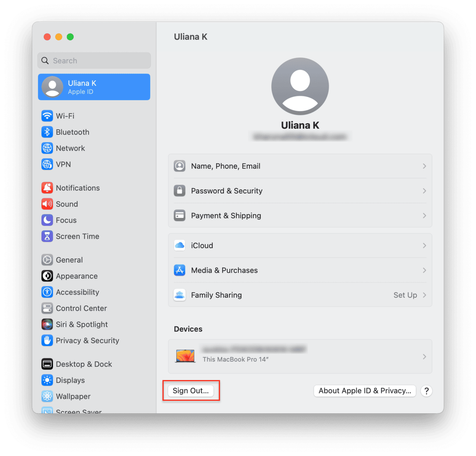Screen dimensions: 476x456
Task: Click the Uliana K window title
Action: (191, 37)
